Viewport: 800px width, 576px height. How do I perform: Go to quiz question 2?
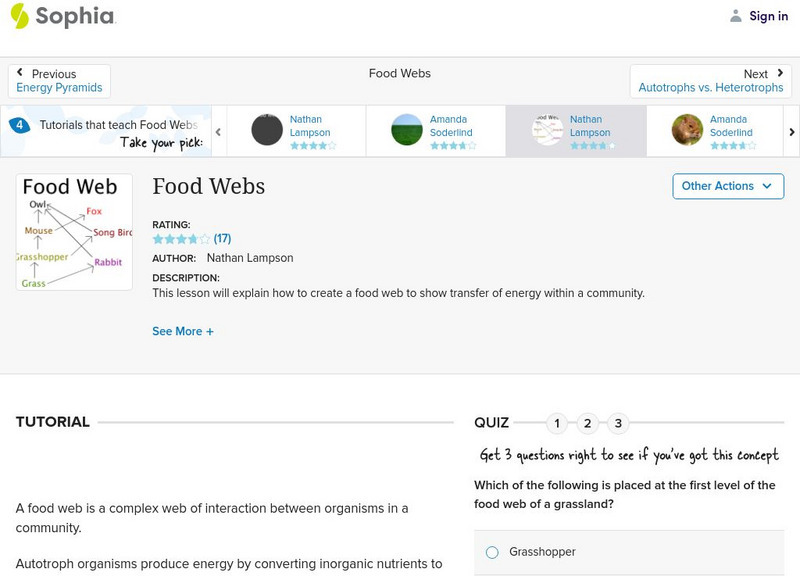(x=588, y=423)
